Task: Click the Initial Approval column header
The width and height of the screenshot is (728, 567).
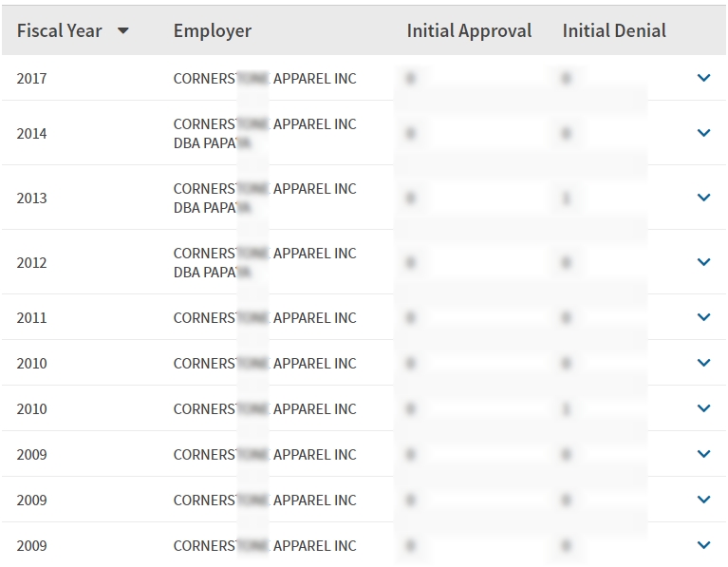Action: (469, 31)
